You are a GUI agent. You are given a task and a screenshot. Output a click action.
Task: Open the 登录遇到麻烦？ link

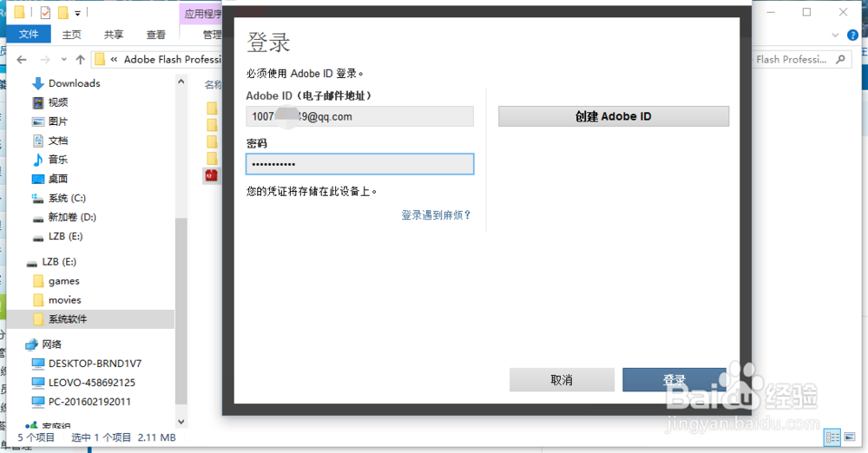(437, 215)
